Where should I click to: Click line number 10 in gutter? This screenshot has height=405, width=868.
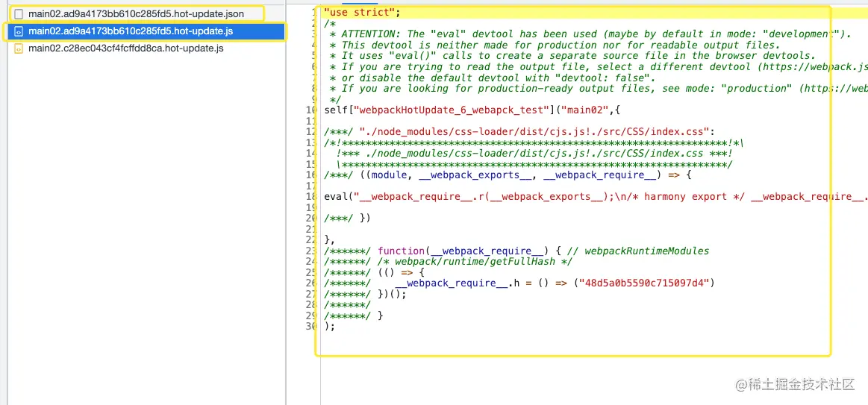click(312, 110)
